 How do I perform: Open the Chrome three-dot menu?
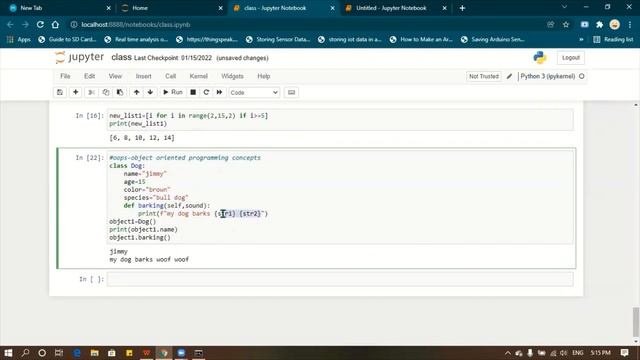(630, 24)
